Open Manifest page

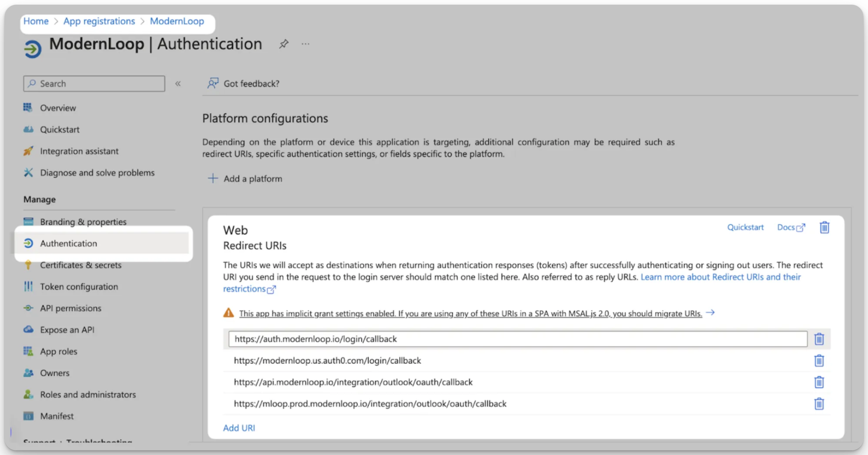(x=57, y=416)
